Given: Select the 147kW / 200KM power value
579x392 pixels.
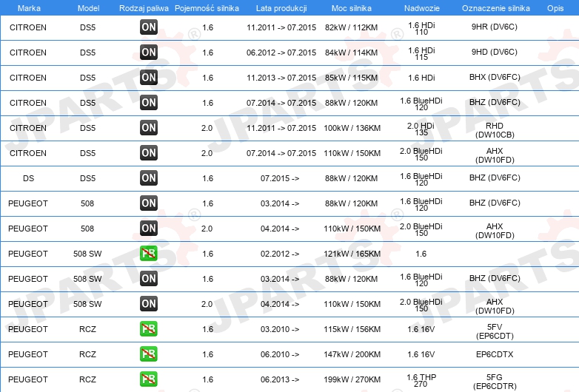Looking at the screenshot, I should 352,354.
